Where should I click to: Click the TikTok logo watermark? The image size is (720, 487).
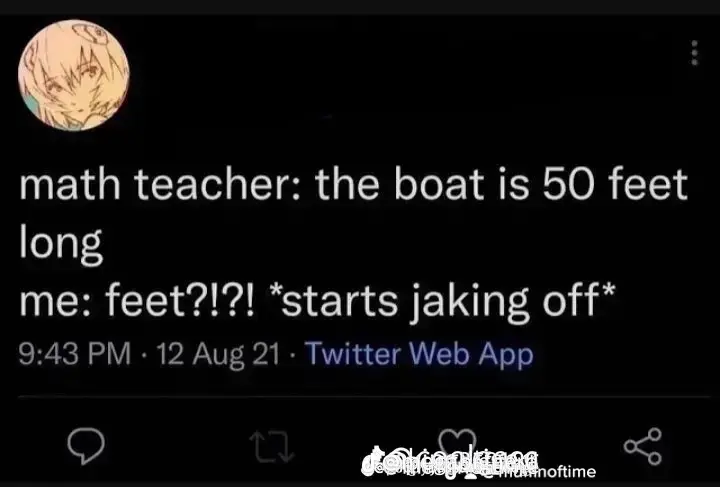(x=371, y=460)
